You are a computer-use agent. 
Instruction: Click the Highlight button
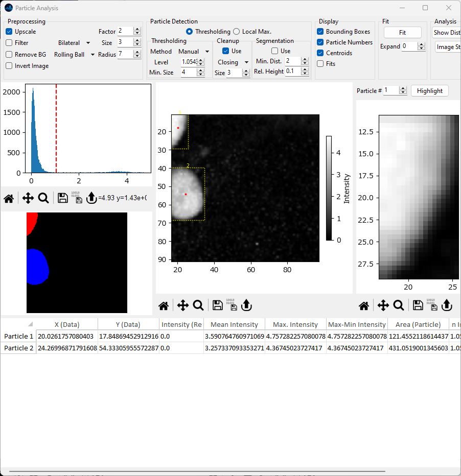tap(429, 91)
